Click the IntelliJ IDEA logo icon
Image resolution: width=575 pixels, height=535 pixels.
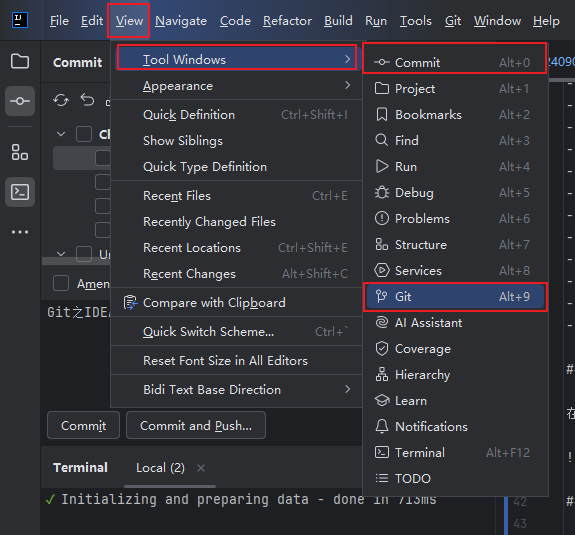click(20, 20)
